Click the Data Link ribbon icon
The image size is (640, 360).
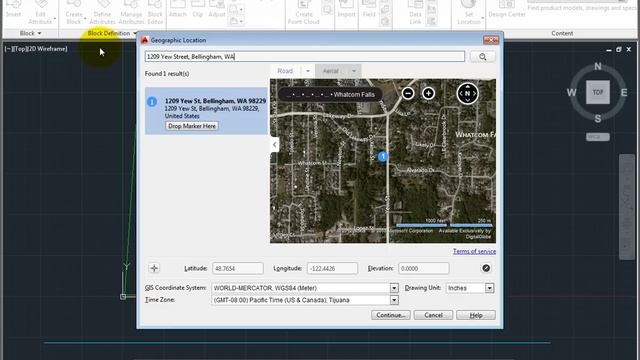415,12
